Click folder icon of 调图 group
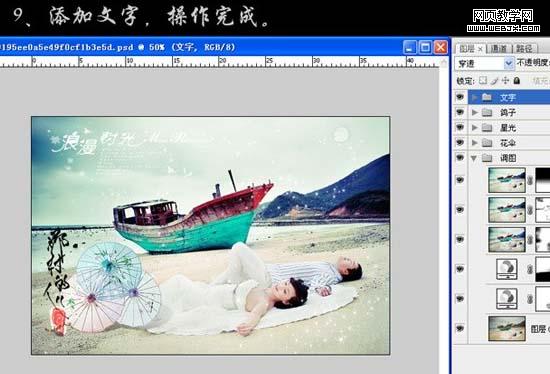Screen dimensions: 550x374 (x=487, y=158)
